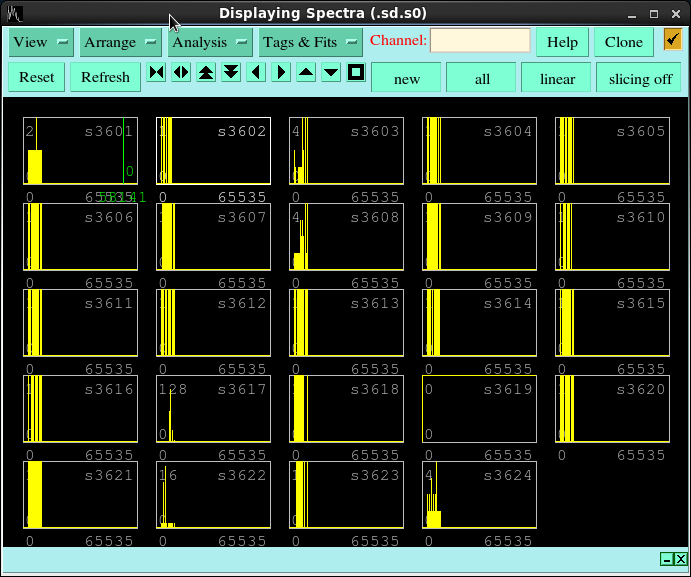Select spectrum plot s3612

click(x=214, y=323)
